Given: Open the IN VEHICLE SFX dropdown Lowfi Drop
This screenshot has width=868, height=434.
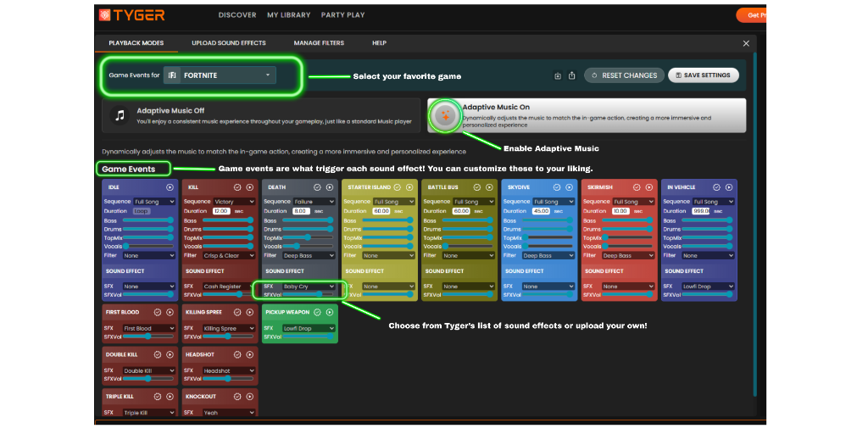Looking at the screenshot, I should point(708,287).
